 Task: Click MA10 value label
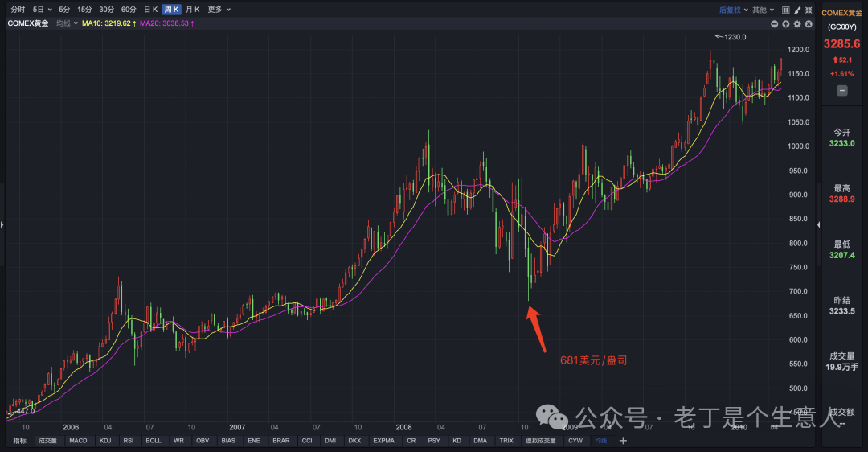click(x=109, y=23)
